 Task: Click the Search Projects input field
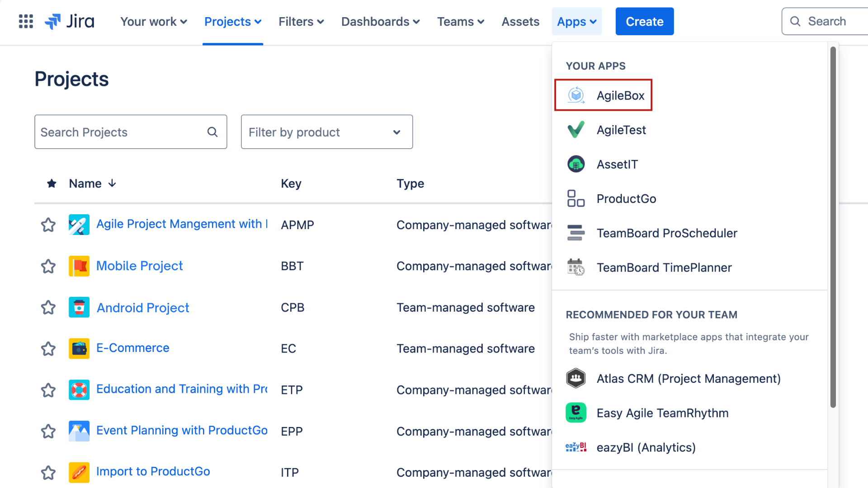point(131,132)
